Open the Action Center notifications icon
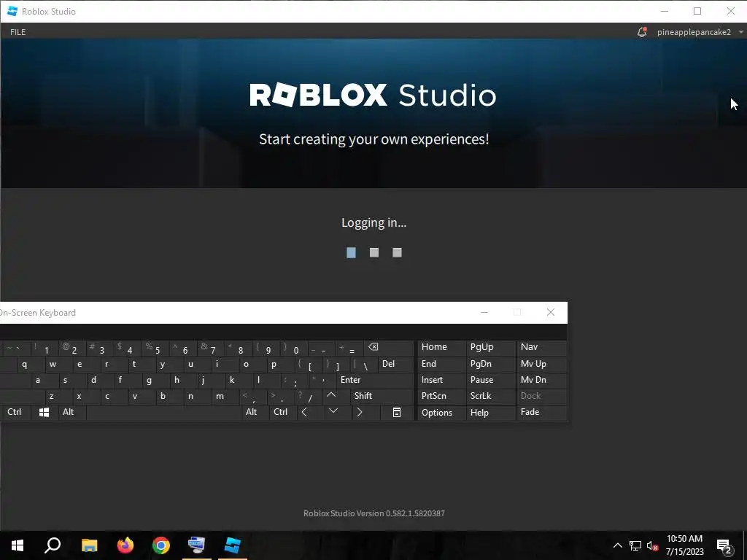 724,545
